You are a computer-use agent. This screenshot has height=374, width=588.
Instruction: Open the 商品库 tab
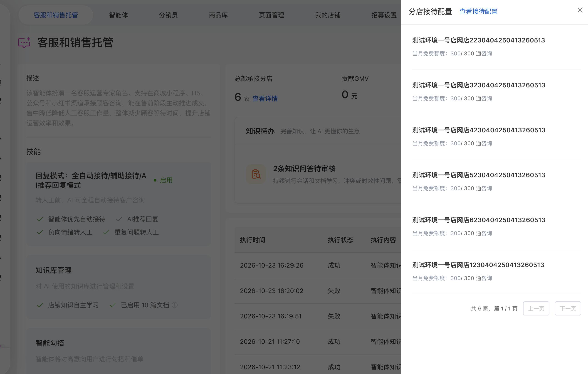(x=218, y=15)
